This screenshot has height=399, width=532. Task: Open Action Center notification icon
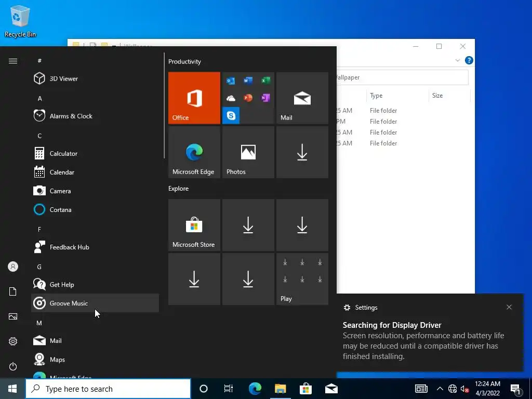515,389
